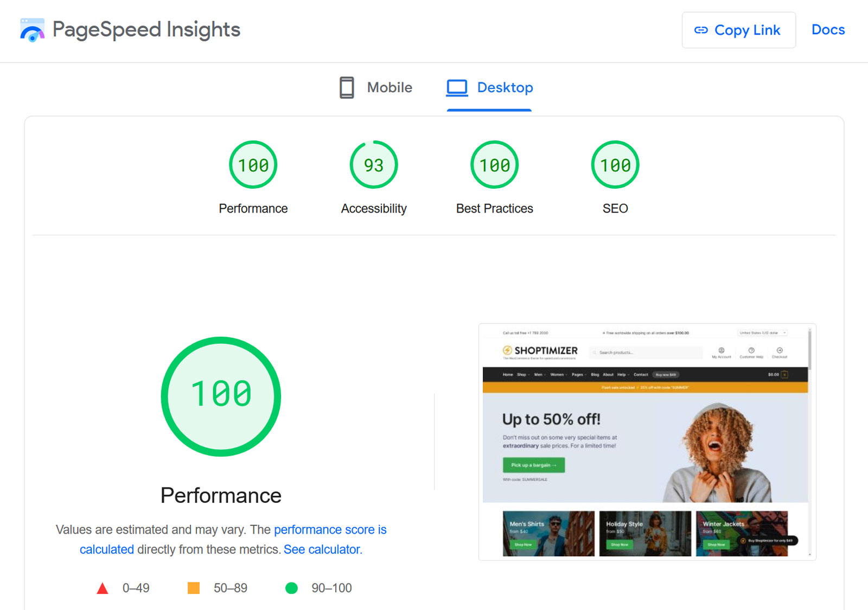Select the Desktop tab
Screen dimensions: 868x610
(x=489, y=87)
